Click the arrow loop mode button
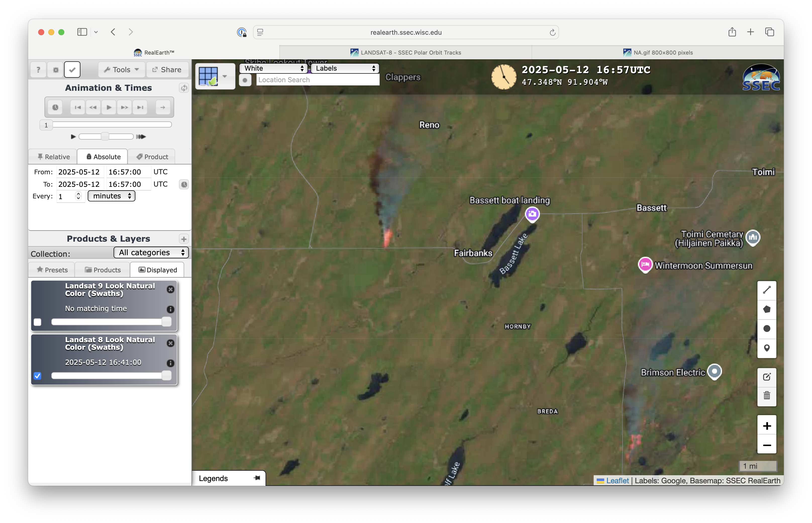 pos(163,107)
